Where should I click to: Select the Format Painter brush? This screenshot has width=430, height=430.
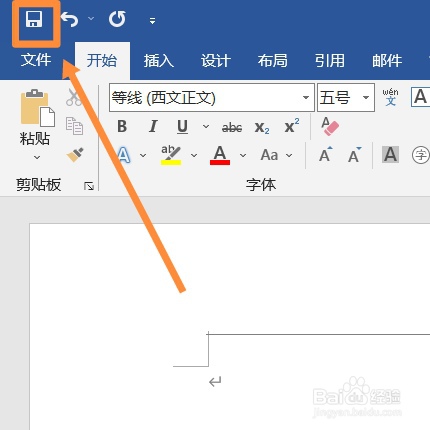pyautogui.click(x=75, y=155)
